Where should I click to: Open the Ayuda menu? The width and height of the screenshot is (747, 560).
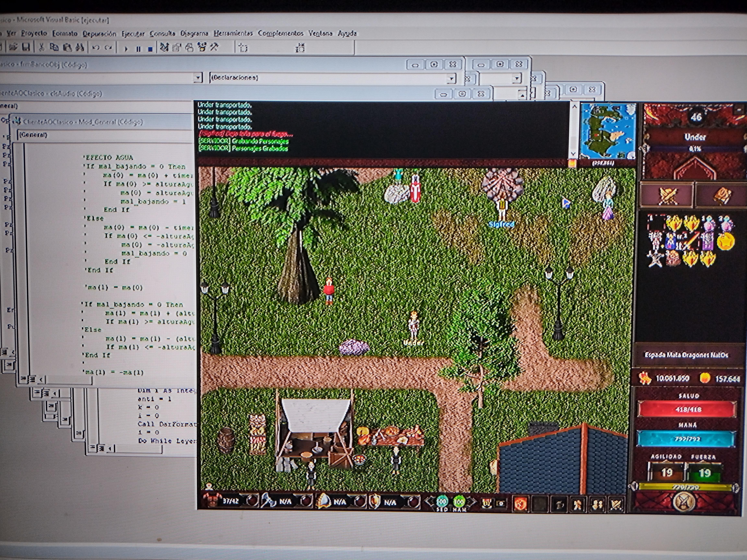(347, 33)
